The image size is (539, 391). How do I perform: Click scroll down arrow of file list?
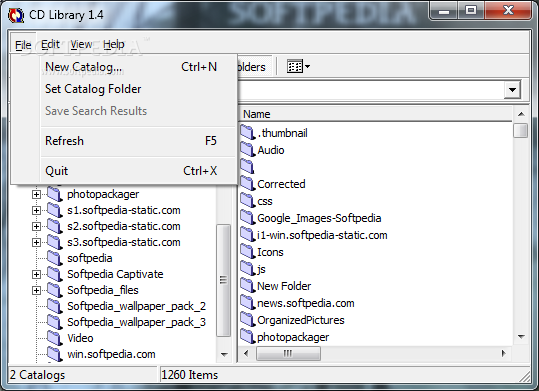tap(521, 337)
